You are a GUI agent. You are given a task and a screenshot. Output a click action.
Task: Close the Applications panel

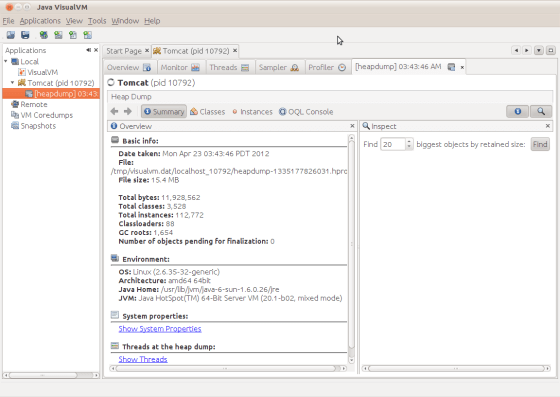pyautogui.click(x=96, y=50)
